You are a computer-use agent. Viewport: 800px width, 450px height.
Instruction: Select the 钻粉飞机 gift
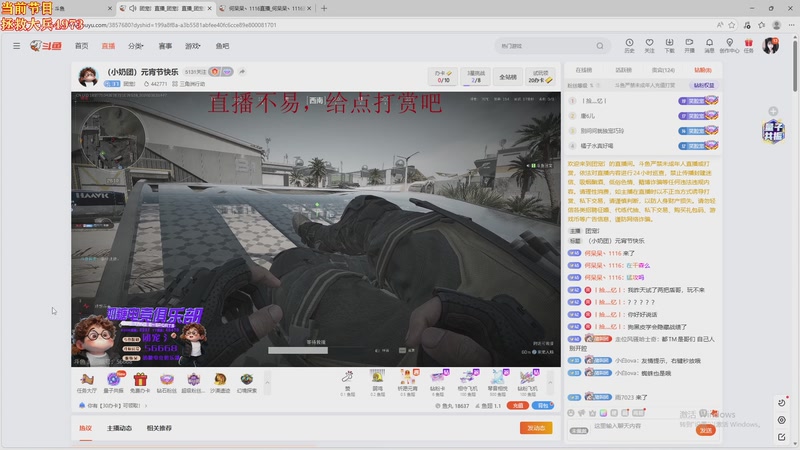point(528,383)
